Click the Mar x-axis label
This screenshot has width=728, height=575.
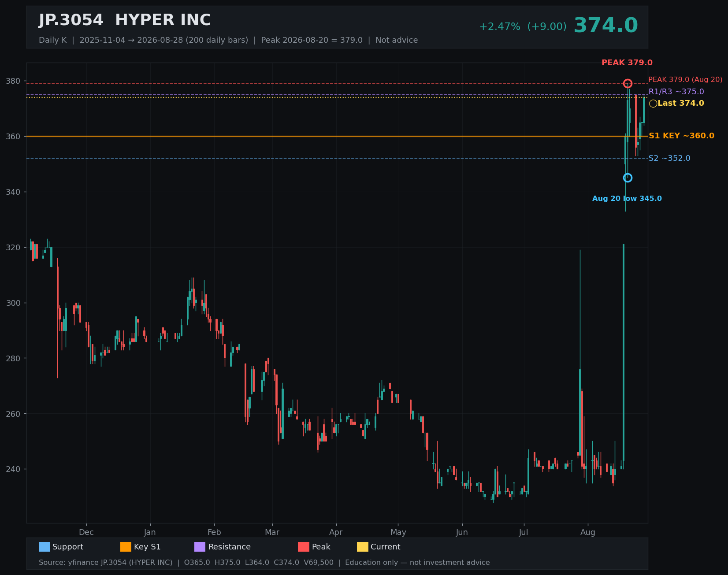(x=272, y=532)
